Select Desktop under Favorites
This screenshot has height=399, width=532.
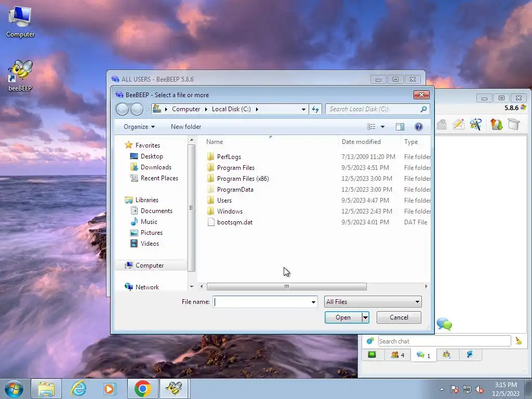tap(152, 156)
